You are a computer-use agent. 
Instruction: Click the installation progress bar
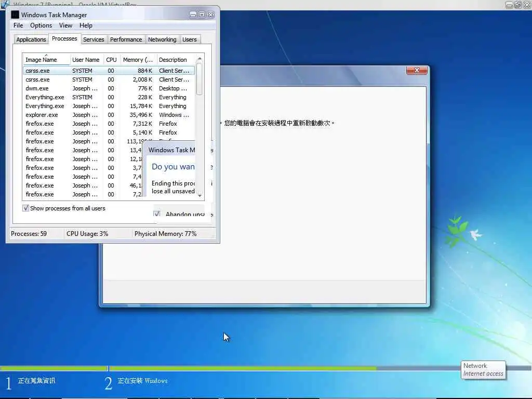266,368
